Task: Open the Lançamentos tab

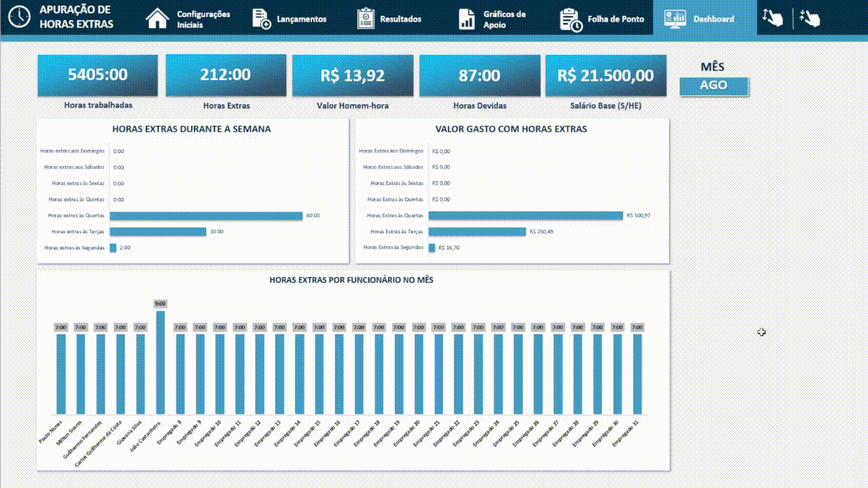Action: pyautogui.click(x=301, y=19)
